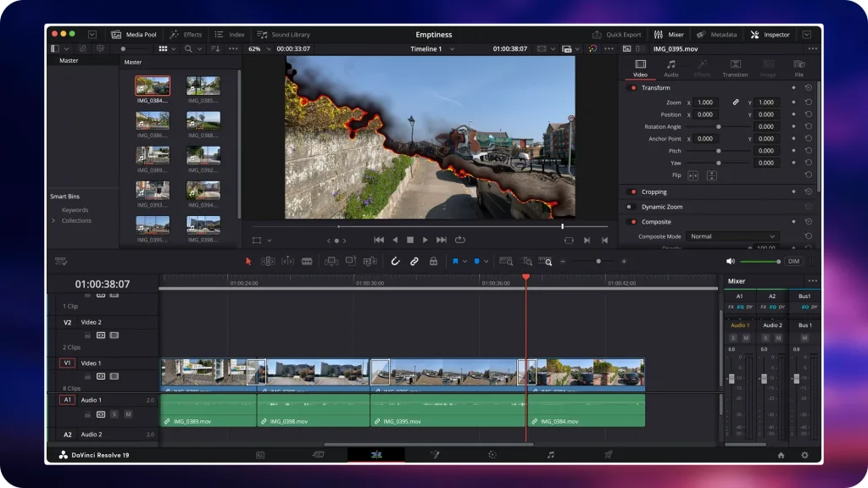Viewport: 868px width, 488px height.
Task: Toggle timeline snapping magnet icon
Action: tap(395, 262)
